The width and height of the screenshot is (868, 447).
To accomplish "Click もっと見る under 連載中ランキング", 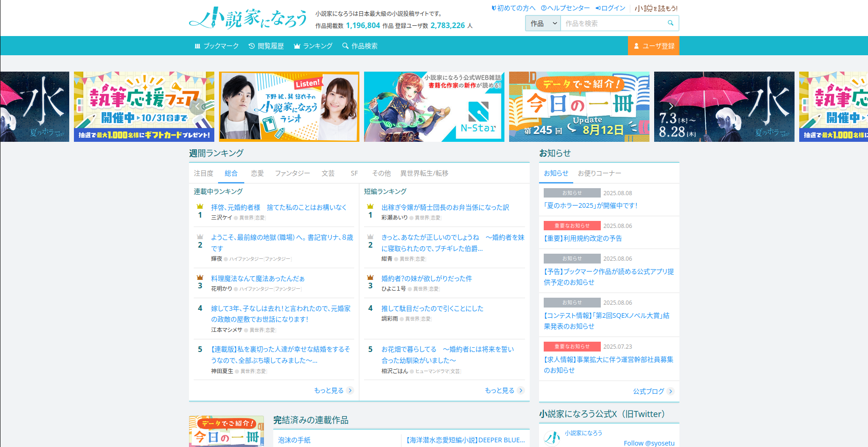I will click(x=334, y=390).
